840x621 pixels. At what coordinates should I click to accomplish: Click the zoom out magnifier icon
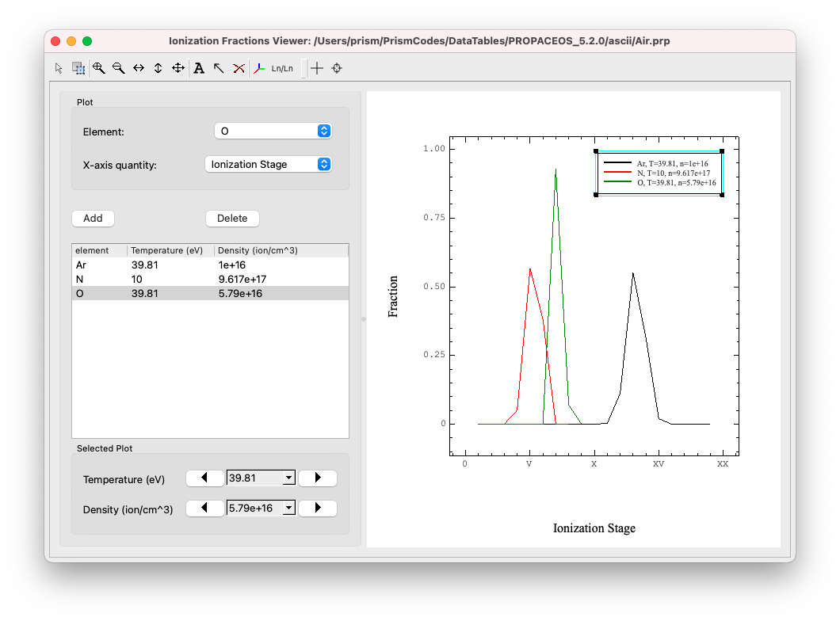click(118, 68)
